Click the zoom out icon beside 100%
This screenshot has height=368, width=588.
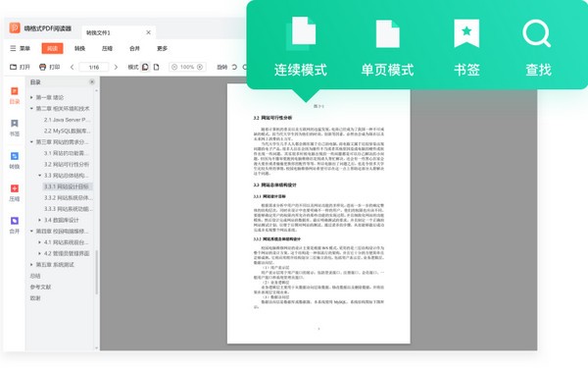pos(174,67)
